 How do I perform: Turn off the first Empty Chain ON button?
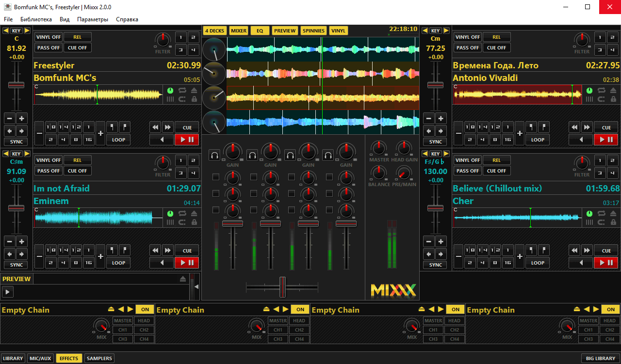tap(145, 309)
